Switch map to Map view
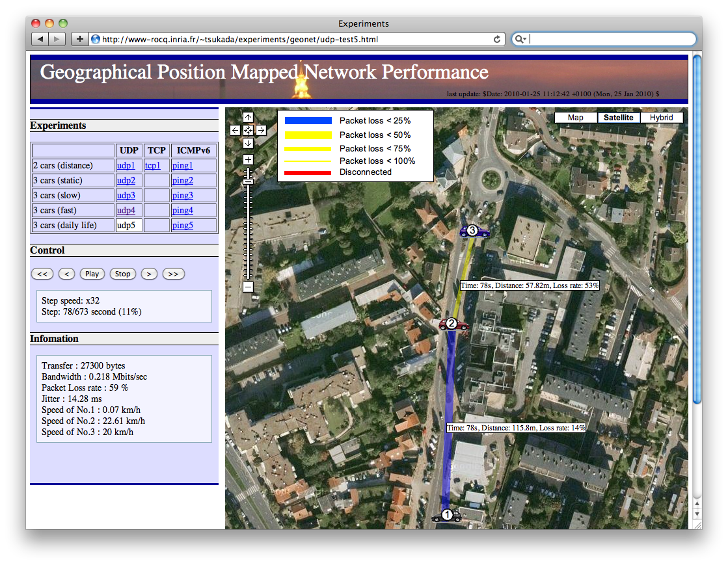The height and width of the screenshot is (565, 728). click(x=575, y=118)
